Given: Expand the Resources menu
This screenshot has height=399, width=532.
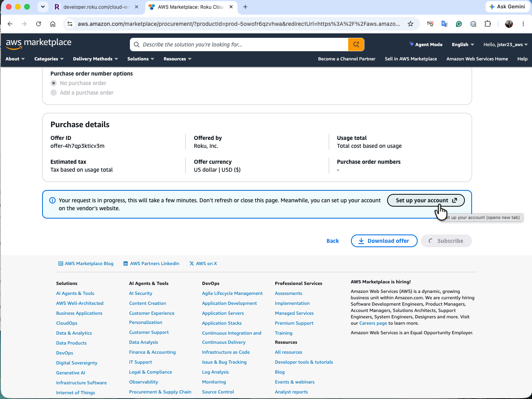Looking at the screenshot, I should click(x=177, y=59).
